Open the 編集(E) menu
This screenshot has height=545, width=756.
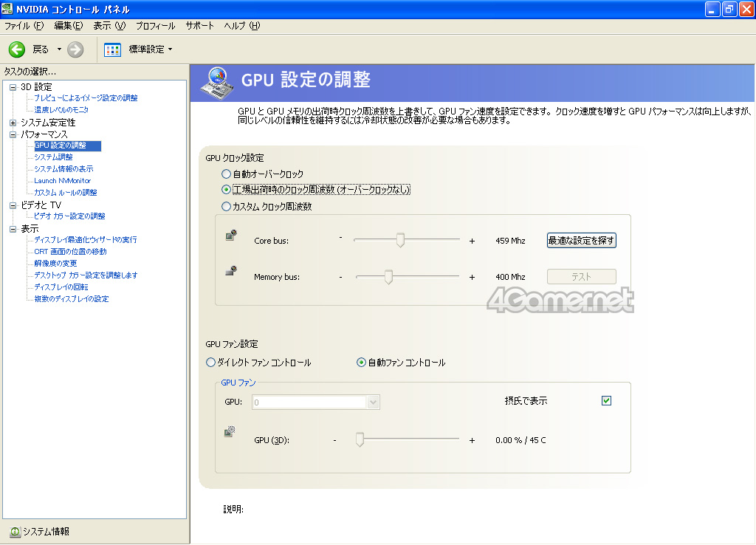click(69, 26)
